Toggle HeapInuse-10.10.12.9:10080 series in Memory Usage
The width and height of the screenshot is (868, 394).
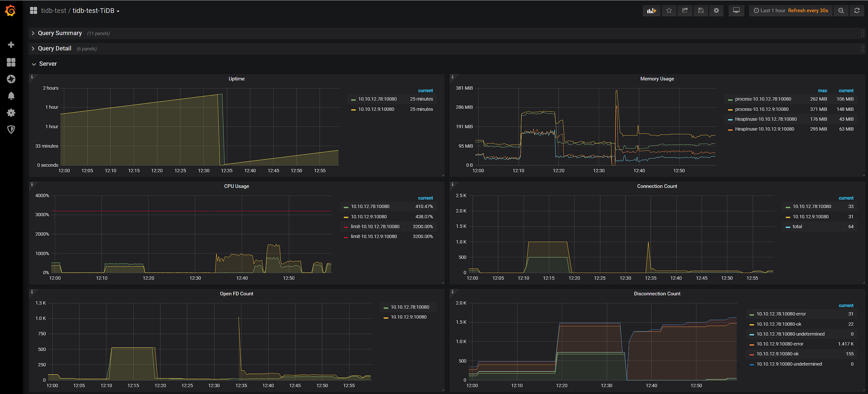764,129
